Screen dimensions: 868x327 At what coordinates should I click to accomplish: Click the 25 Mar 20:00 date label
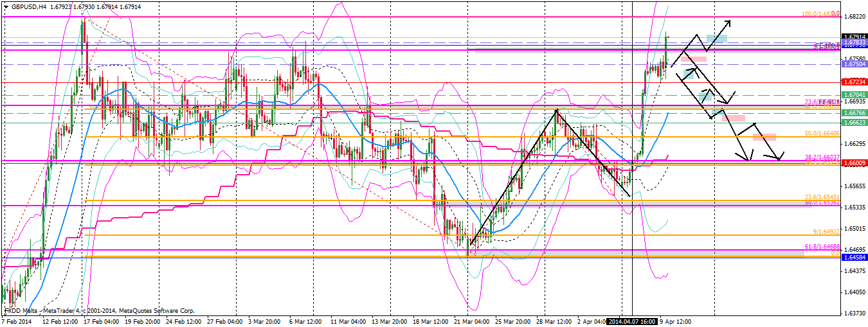coord(514,321)
